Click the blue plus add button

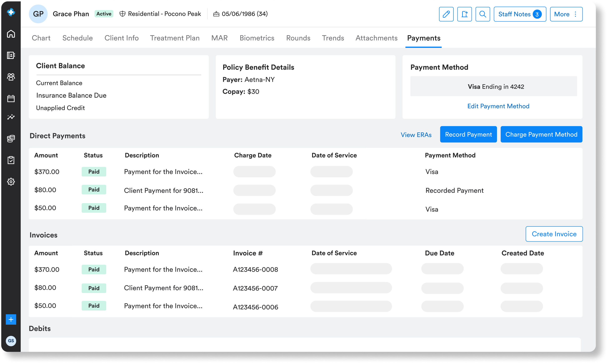11,319
